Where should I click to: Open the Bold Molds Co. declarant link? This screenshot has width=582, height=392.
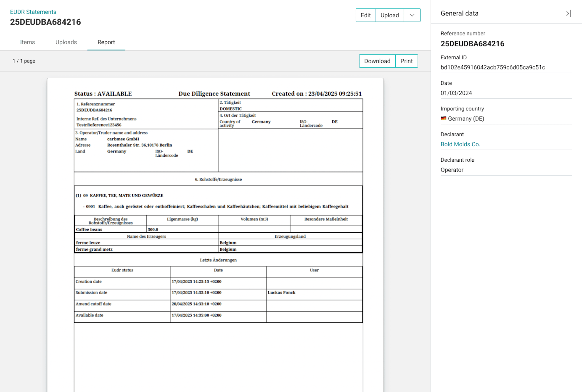(460, 144)
